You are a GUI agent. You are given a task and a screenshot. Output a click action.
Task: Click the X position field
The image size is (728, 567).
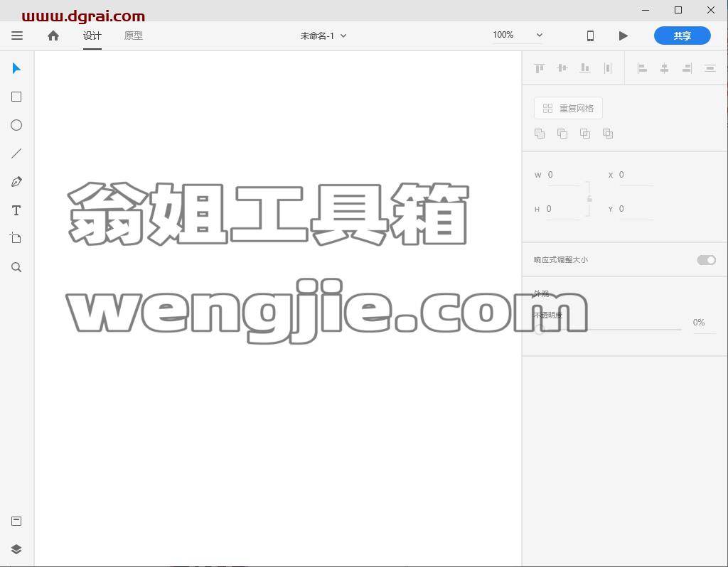click(636, 175)
